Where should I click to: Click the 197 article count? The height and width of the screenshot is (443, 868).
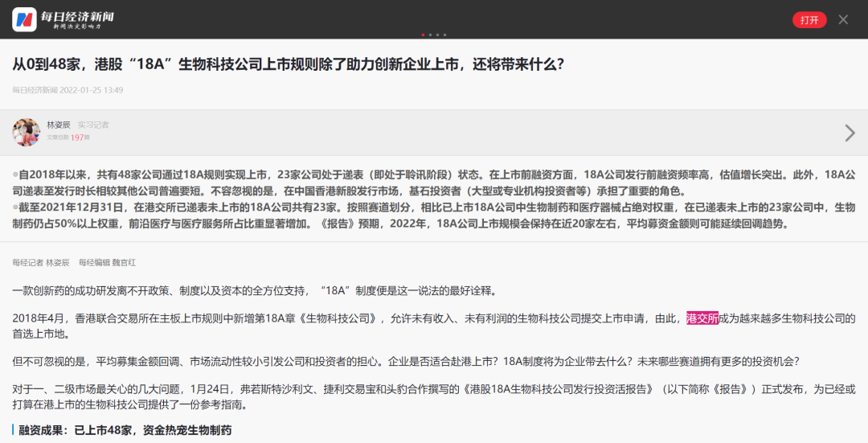click(x=77, y=137)
